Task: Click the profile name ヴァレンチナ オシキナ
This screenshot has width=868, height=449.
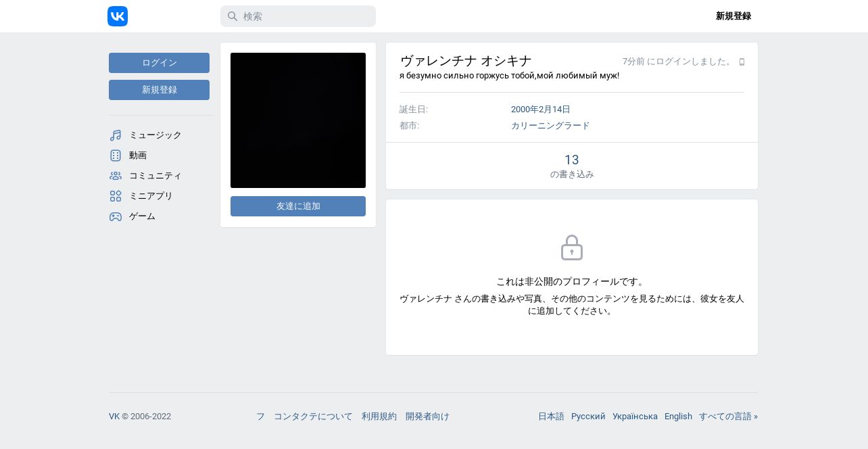Action: pyautogui.click(x=466, y=61)
